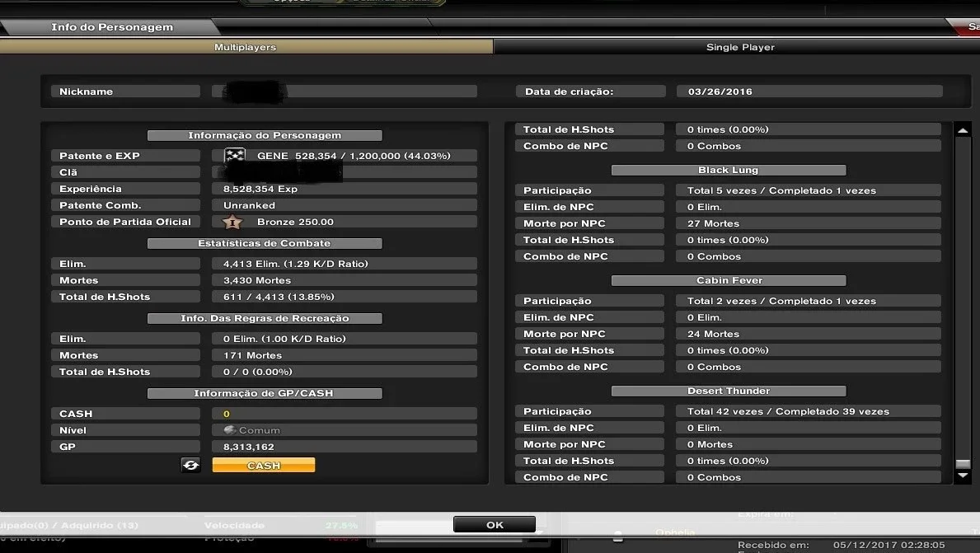The width and height of the screenshot is (980, 553).
Task: Click the CASH value 0
Action: point(345,414)
